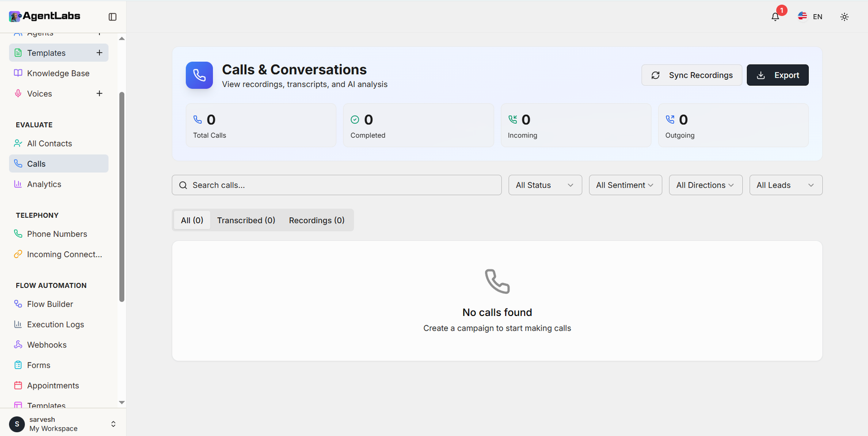Select Calls in the sidebar

(59, 163)
